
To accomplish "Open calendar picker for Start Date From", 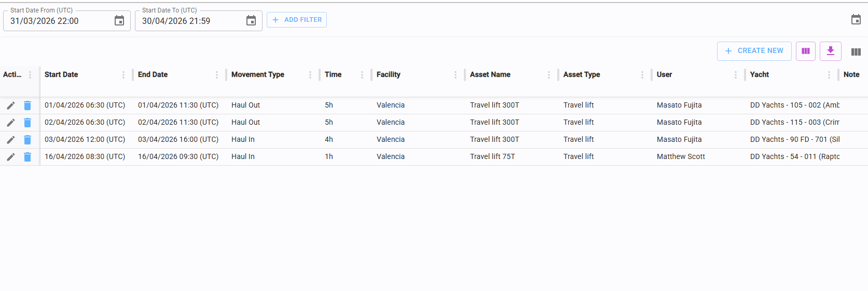I will (119, 21).
